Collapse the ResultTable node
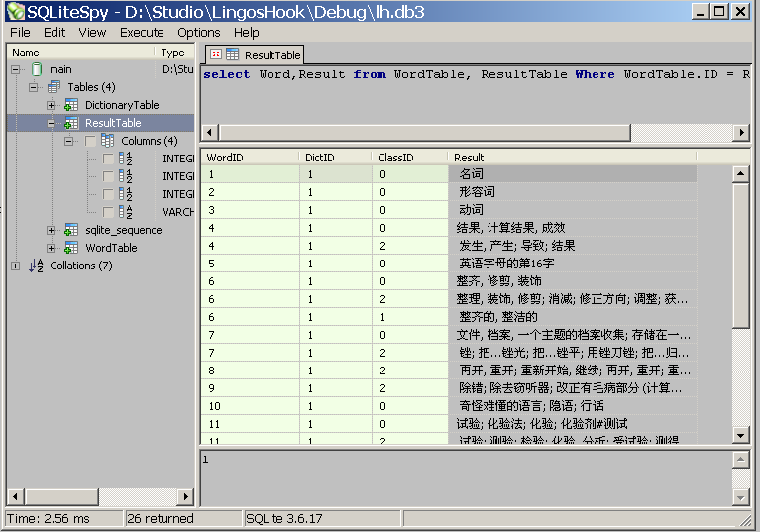This screenshot has width=760, height=532. [x=51, y=123]
